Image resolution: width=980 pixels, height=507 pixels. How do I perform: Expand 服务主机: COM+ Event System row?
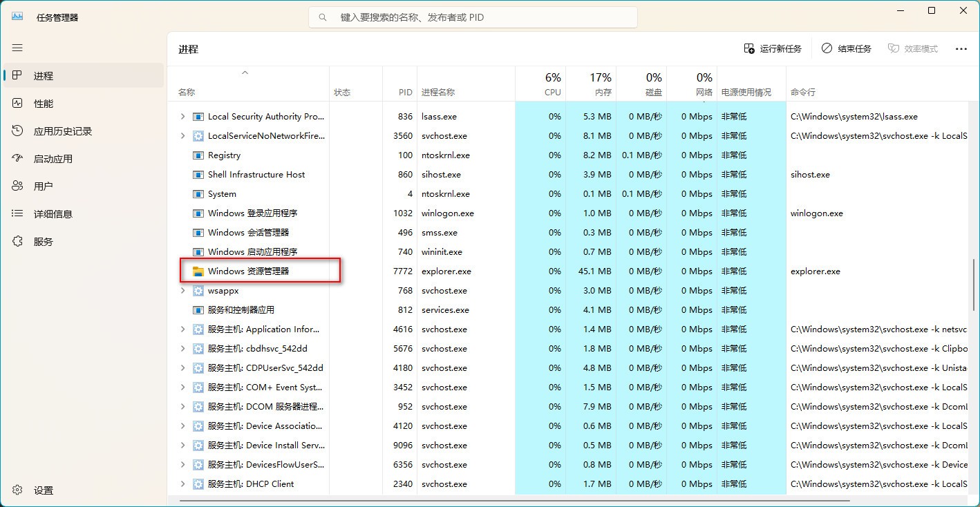click(182, 388)
